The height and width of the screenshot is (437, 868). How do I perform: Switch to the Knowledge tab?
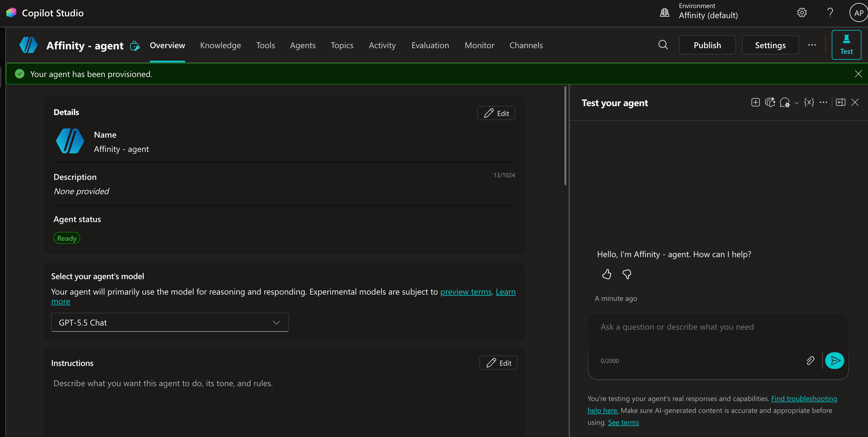(x=220, y=45)
